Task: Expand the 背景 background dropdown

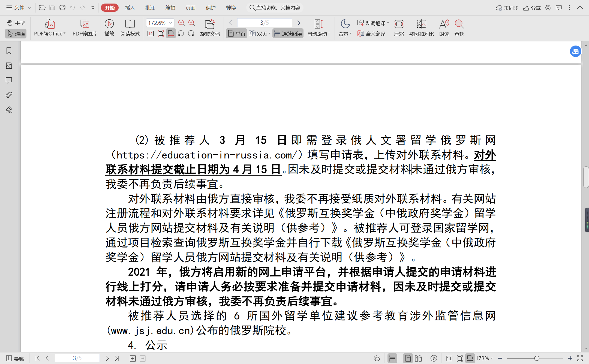Action: tap(345, 27)
